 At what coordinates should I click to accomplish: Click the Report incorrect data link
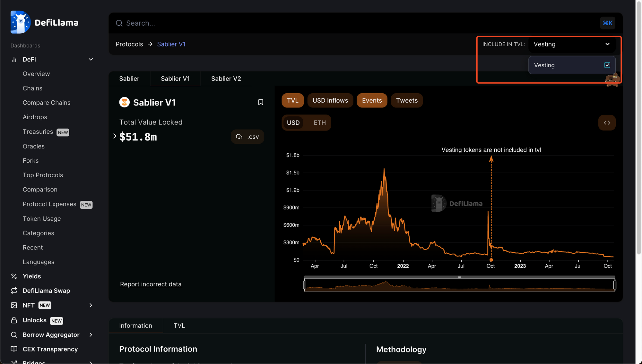pos(151,284)
